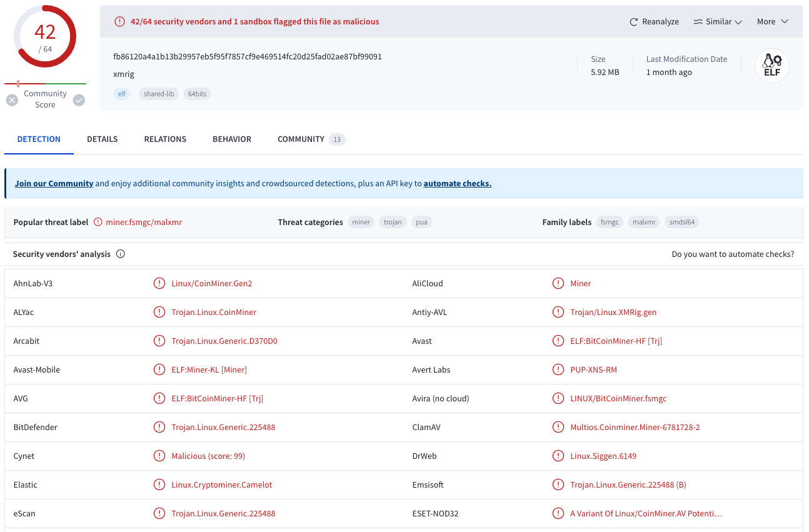This screenshot has width=809, height=532.
Task: Open the Similar dropdown menu
Action: [x=717, y=22]
